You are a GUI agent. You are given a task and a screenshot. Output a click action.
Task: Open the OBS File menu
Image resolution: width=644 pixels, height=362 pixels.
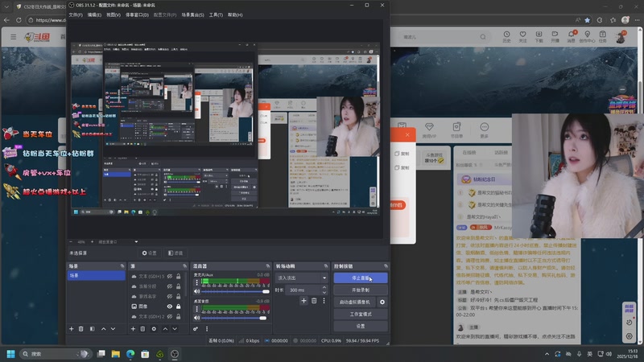pyautogui.click(x=76, y=14)
